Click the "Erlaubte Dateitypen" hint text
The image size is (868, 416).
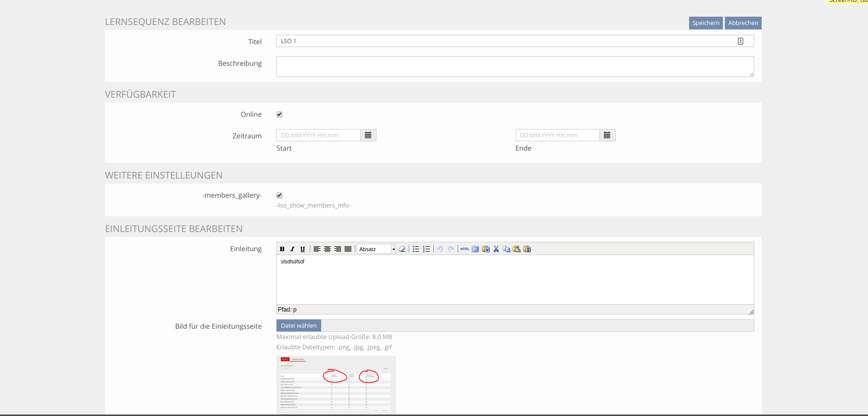(x=334, y=347)
